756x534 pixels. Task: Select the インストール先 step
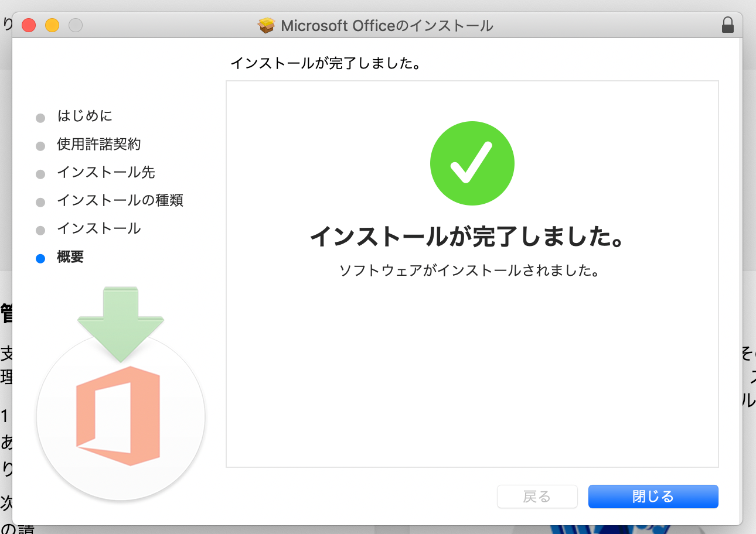coord(106,172)
